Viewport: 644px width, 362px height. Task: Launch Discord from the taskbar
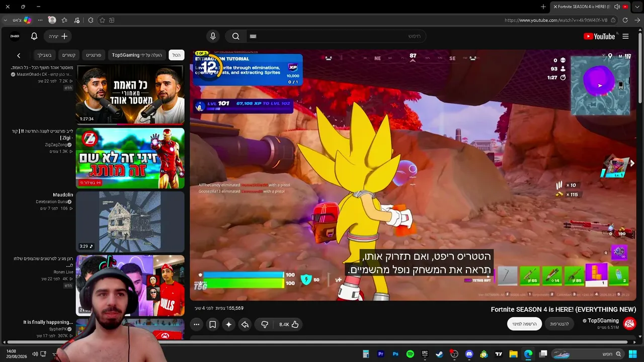[x=469, y=354]
